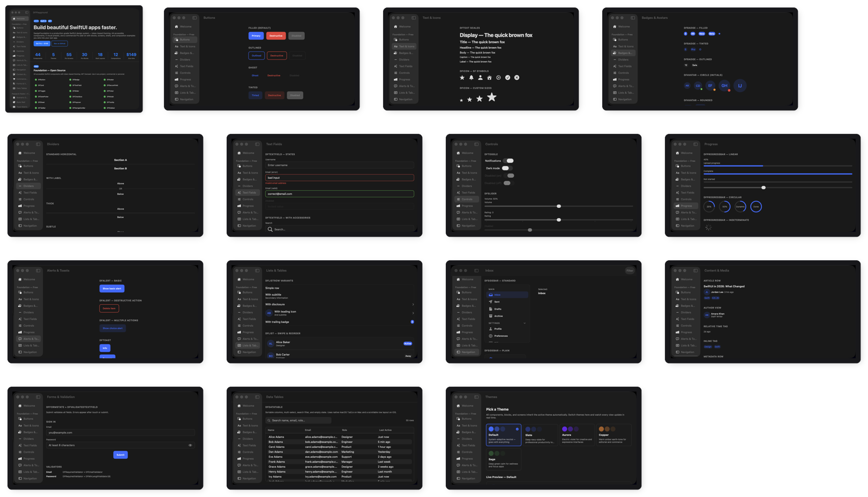Click Search name, email, role field in Data Tables
868x497 pixels.
pyautogui.click(x=298, y=420)
